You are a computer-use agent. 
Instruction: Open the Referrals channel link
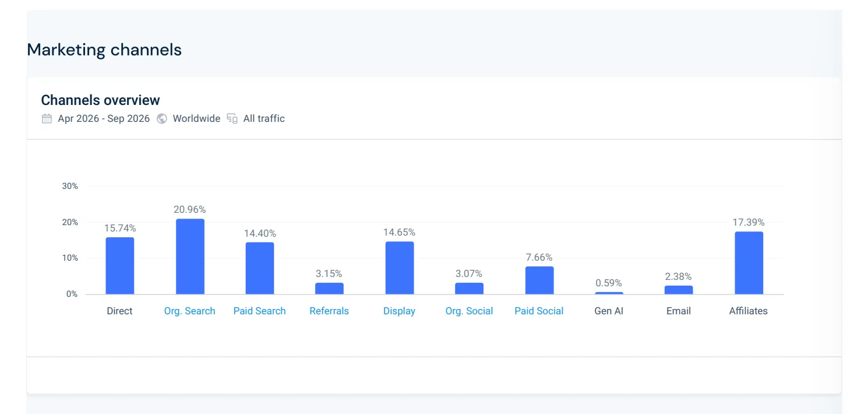[x=329, y=311]
